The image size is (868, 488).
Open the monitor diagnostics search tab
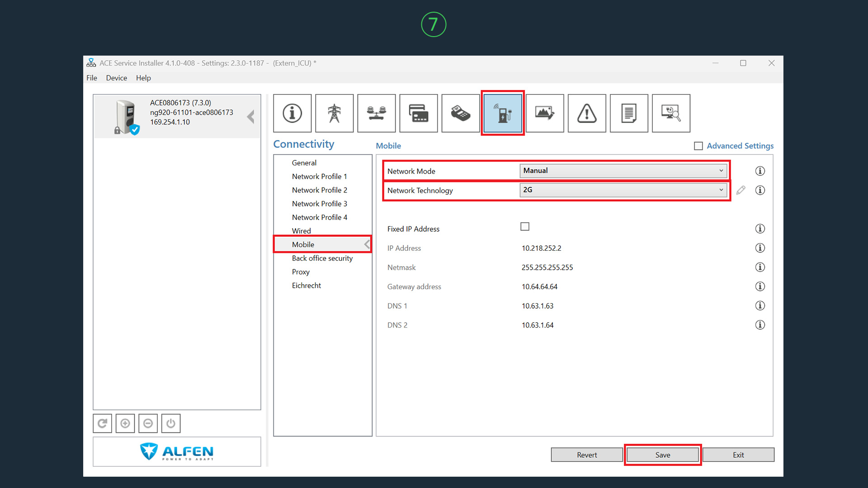[x=671, y=113]
